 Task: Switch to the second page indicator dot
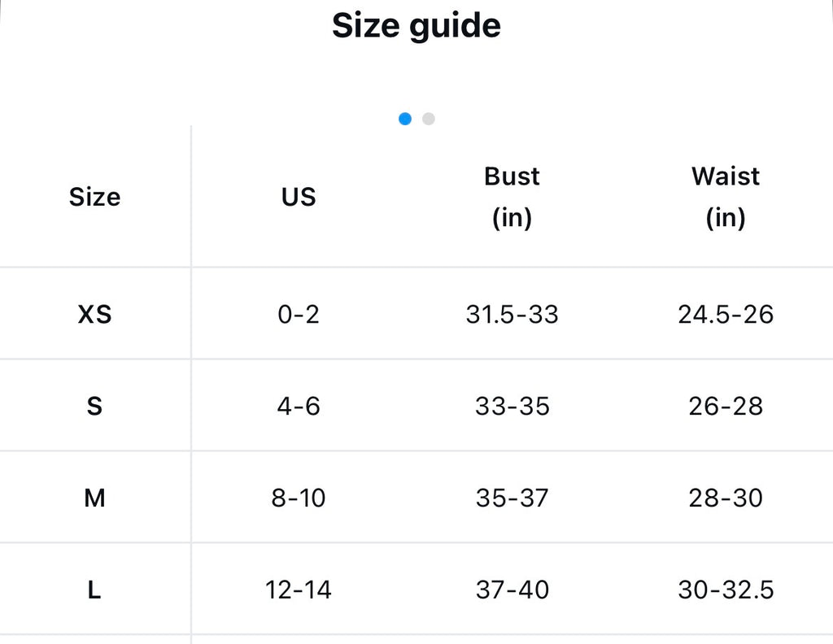(428, 119)
